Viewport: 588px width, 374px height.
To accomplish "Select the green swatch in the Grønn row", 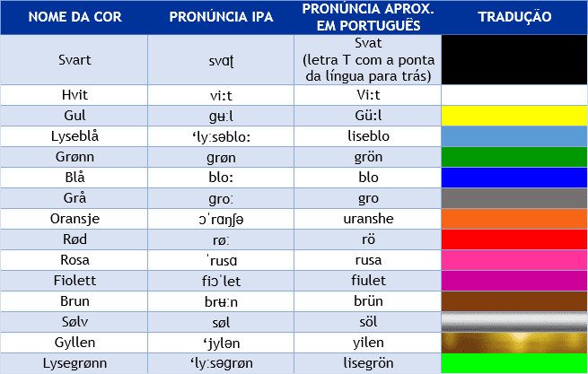I will click(514, 157).
